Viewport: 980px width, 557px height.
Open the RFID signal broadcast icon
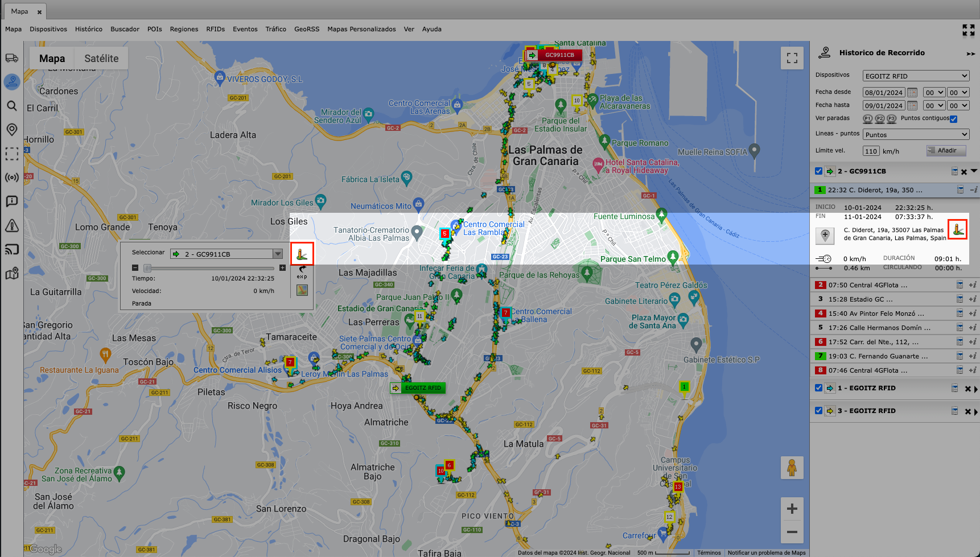click(x=11, y=178)
